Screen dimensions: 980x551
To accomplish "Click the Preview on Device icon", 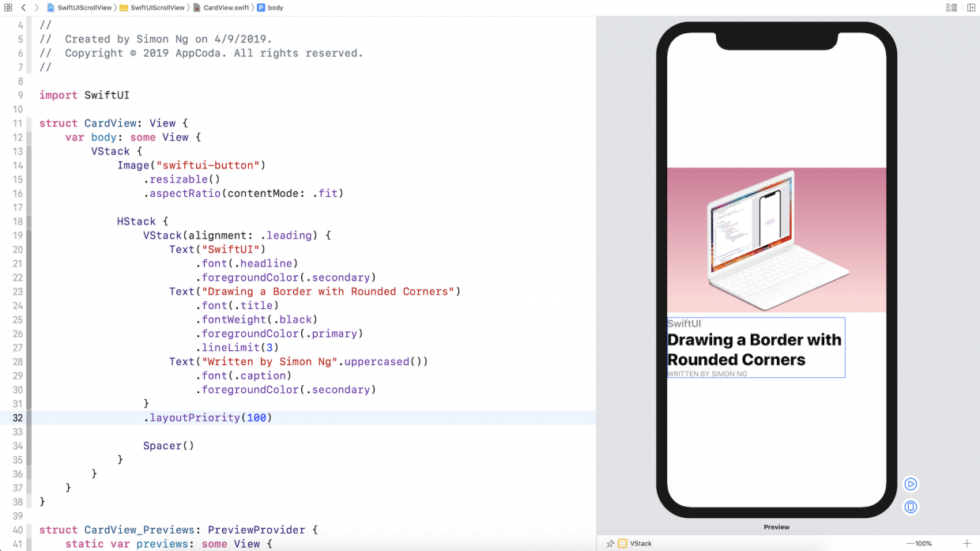I will 910,507.
